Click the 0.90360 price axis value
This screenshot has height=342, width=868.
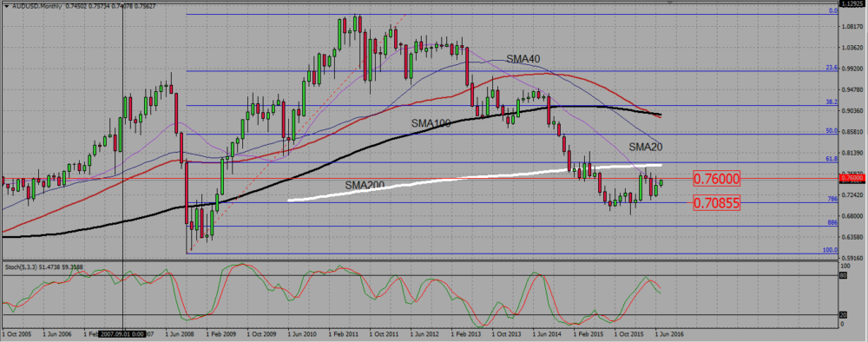coord(852,111)
